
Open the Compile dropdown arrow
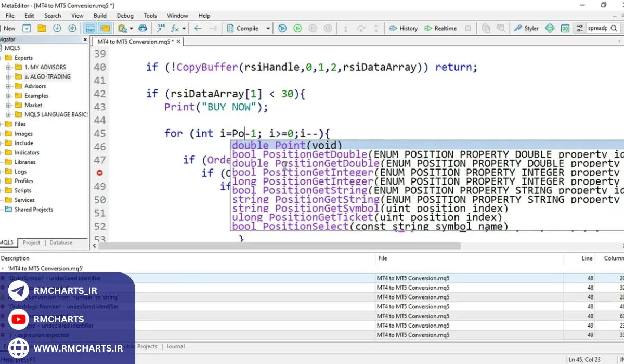(x=268, y=28)
